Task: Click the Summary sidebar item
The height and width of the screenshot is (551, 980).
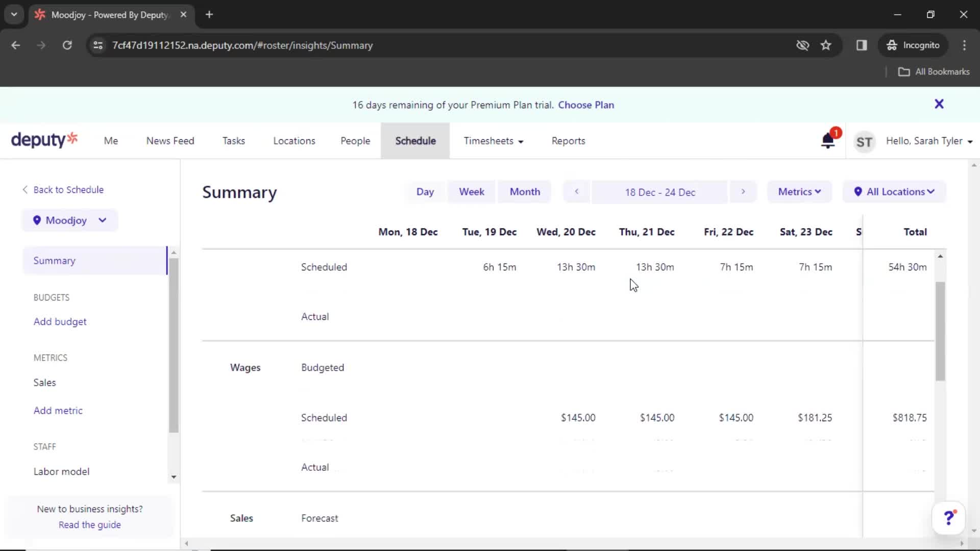Action: (55, 260)
